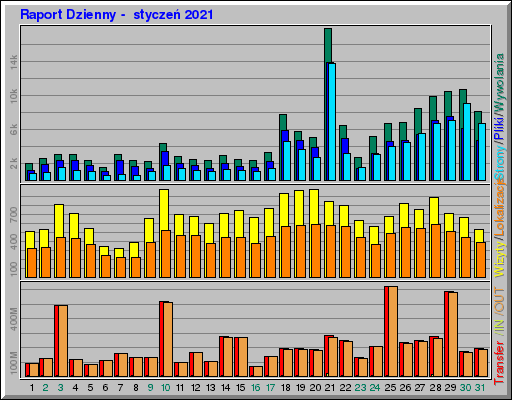The height and width of the screenshot is (400, 512).
Task: Click day label 14 on the axis
Action: click(x=225, y=388)
